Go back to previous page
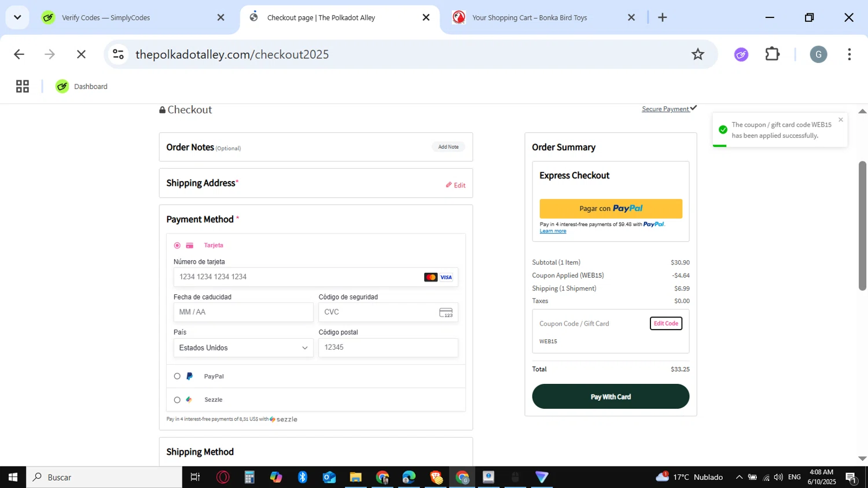The height and width of the screenshot is (488, 868). pyautogui.click(x=19, y=54)
